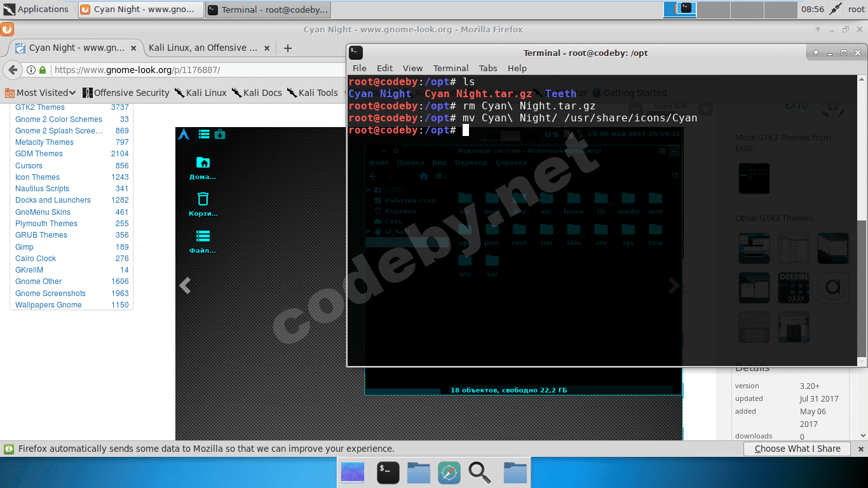This screenshot has height=488, width=868.
Task: Open the GDM Themes category
Action: 39,154
